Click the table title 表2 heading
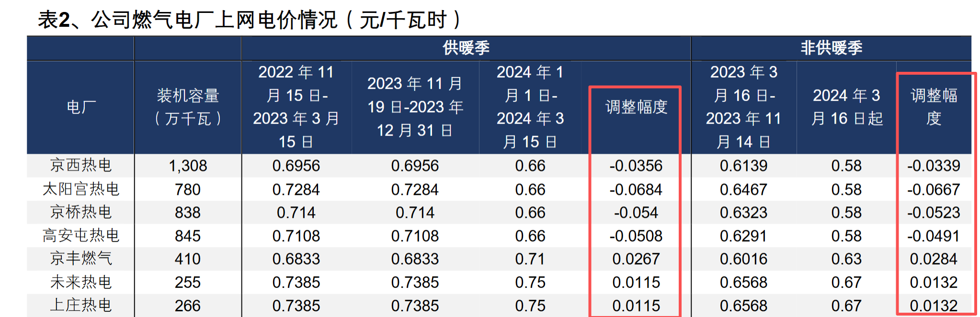The image size is (980, 317). (250, 20)
